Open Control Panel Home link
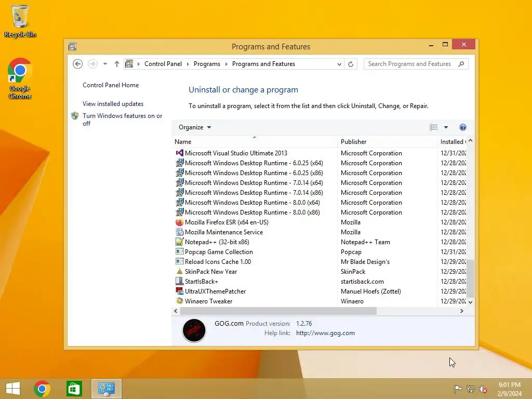Screen dimensions: 532x399 [111, 85]
